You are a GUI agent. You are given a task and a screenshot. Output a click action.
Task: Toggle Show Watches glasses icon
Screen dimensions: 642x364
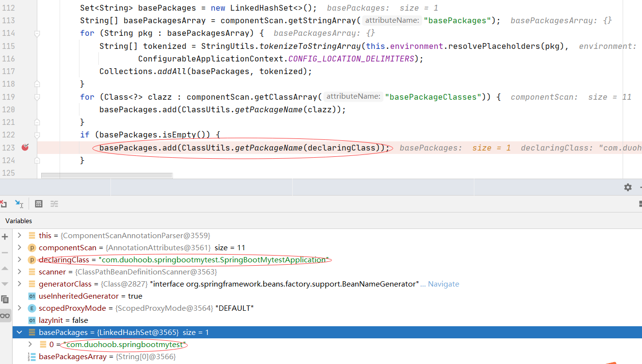tap(5, 316)
